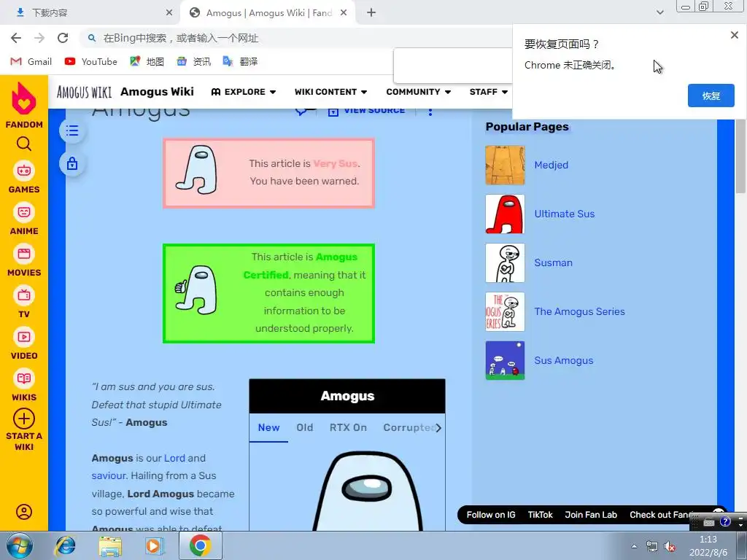Close the 下载内容 downloads tab
747x560 pixels.
tap(169, 13)
